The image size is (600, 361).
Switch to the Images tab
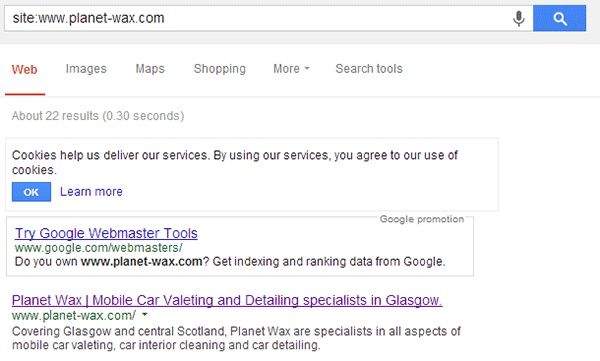pyautogui.click(x=86, y=69)
